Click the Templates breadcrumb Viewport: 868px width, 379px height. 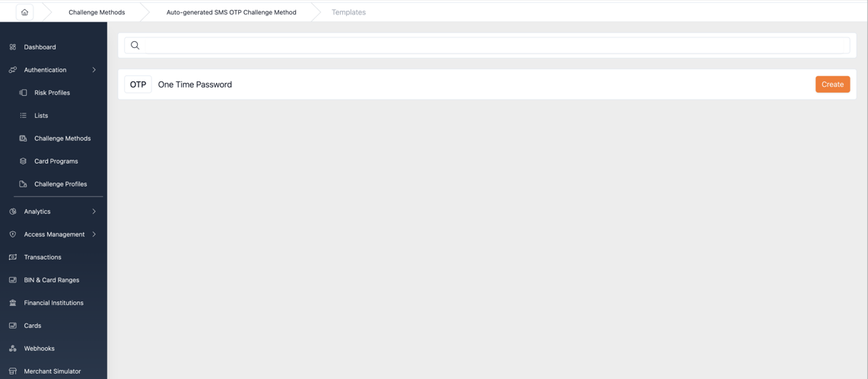point(348,12)
